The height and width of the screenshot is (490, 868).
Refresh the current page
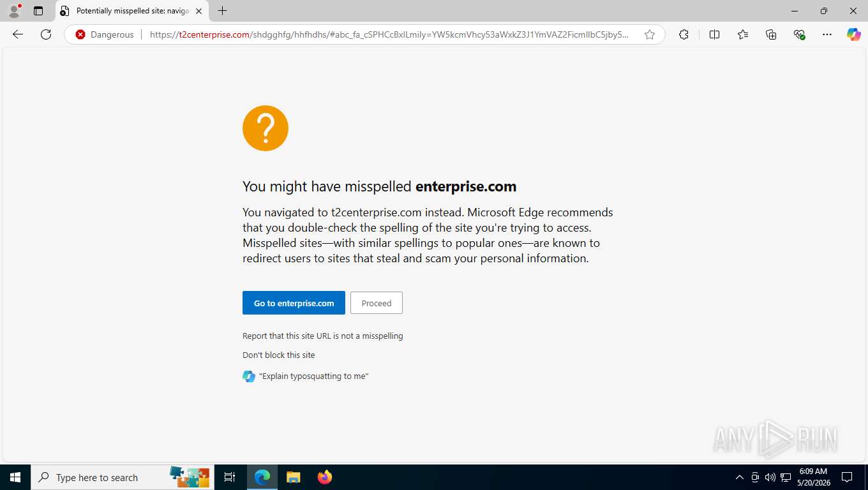click(x=46, y=34)
